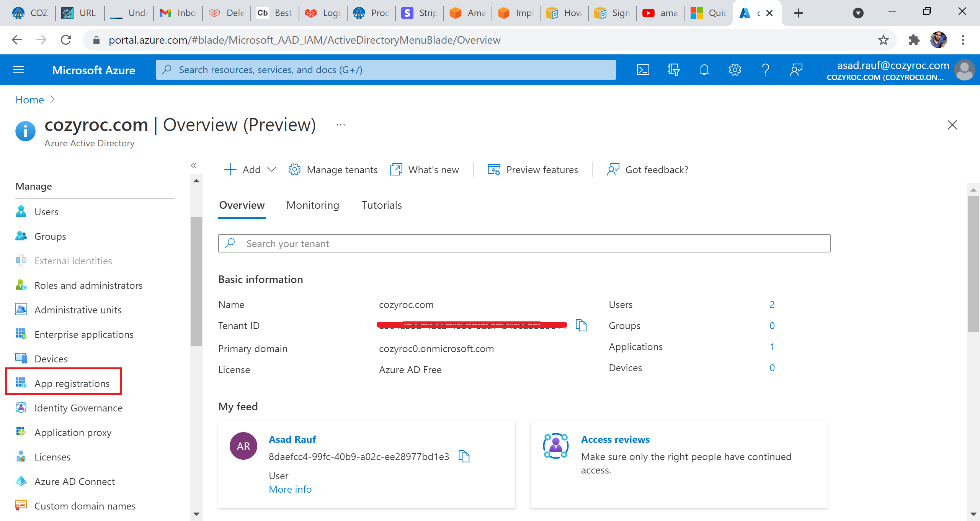Switch to the YouTube browser tab
The image size is (980, 521).
[x=661, y=13]
